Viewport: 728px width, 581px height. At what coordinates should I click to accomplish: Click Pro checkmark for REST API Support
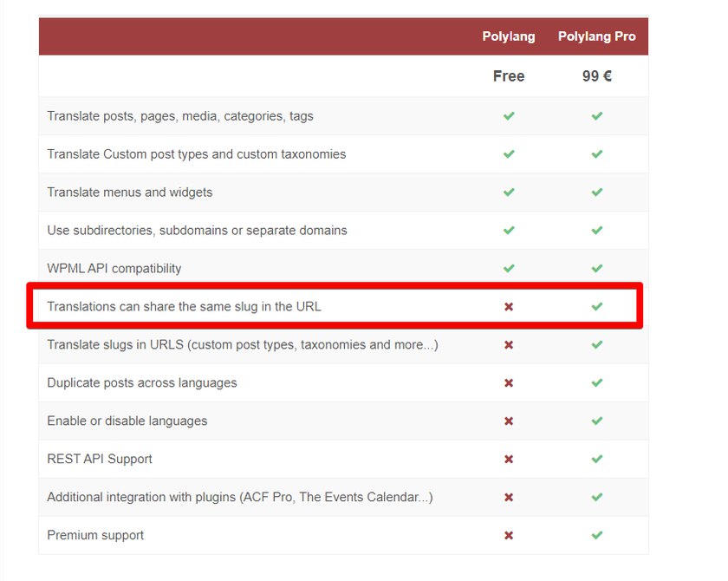pyautogui.click(x=597, y=459)
